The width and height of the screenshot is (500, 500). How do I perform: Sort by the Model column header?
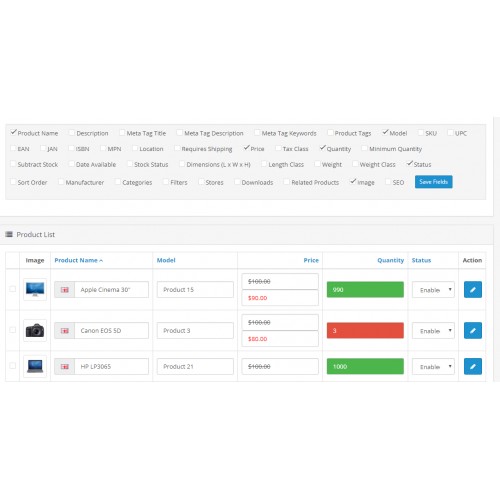(x=166, y=260)
